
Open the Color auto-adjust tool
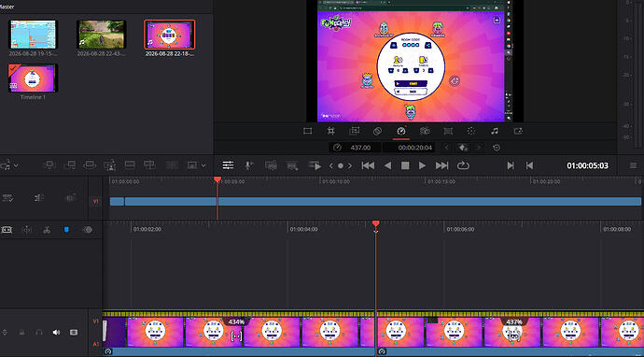click(471, 131)
